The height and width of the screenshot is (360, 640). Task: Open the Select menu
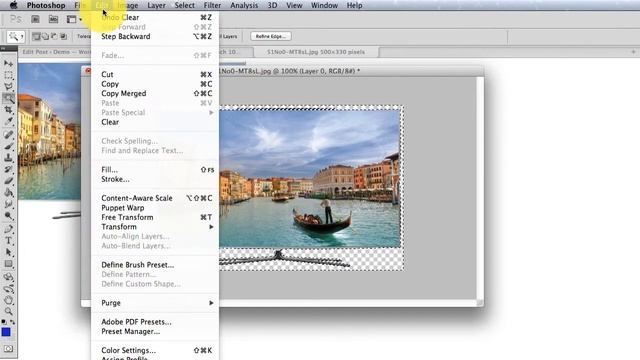pos(184,5)
